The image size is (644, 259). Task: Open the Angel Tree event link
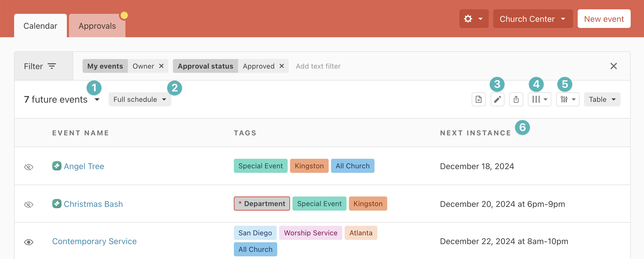84,166
